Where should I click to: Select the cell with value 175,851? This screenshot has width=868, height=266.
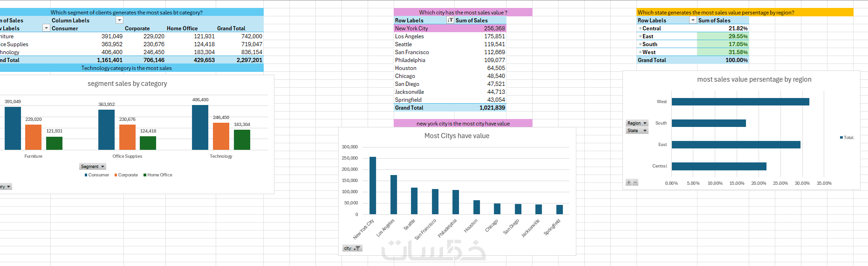point(480,36)
